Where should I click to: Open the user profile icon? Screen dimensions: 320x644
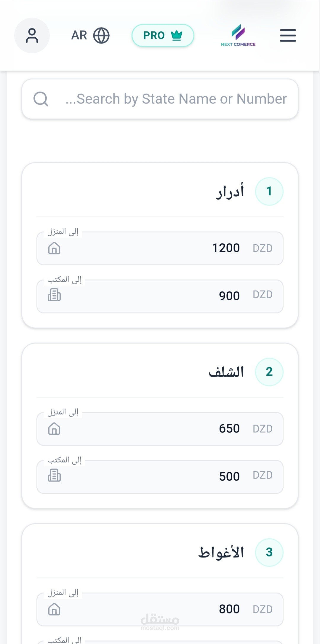[32, 36]
